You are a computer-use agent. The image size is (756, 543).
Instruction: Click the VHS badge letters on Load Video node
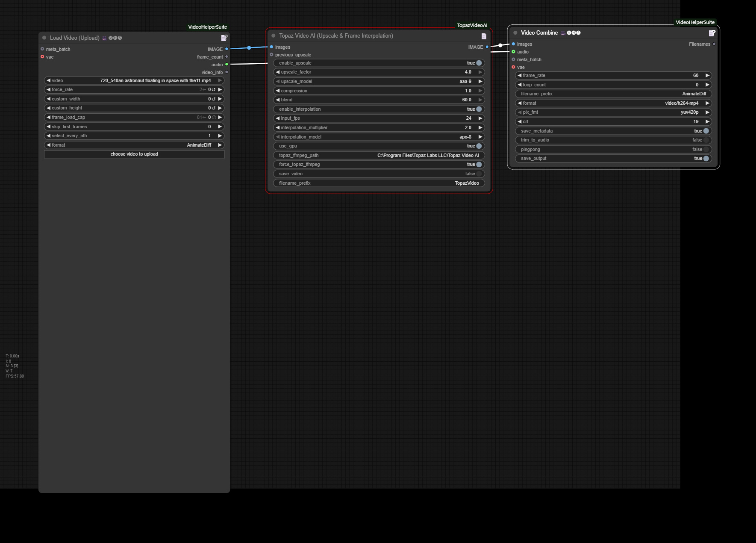(115, 38)
